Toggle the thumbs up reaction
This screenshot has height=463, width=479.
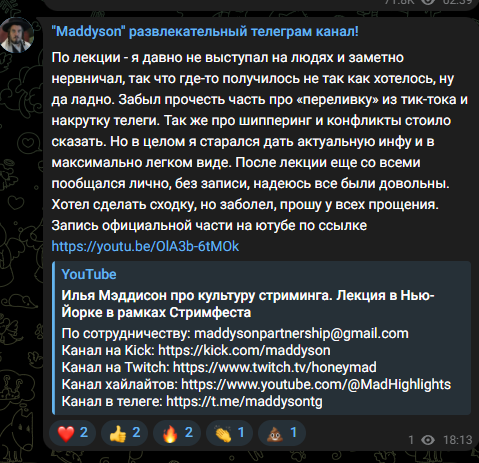point(125,433)
